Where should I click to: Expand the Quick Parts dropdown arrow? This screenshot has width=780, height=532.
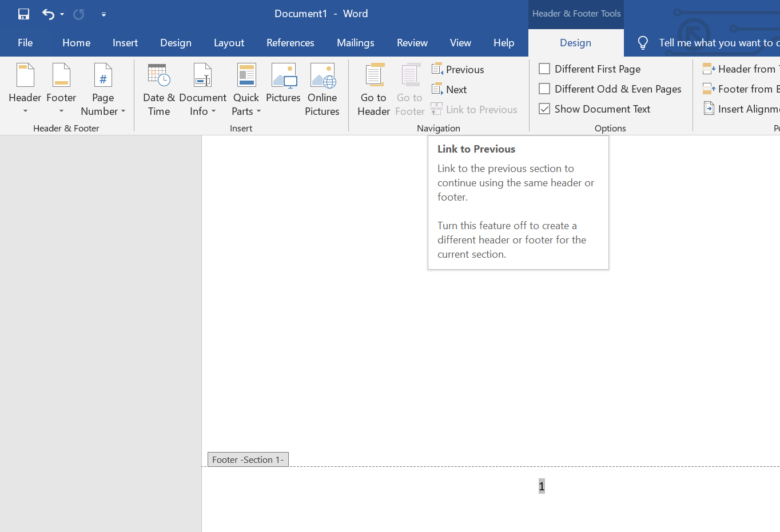click(x=258, y=111)
